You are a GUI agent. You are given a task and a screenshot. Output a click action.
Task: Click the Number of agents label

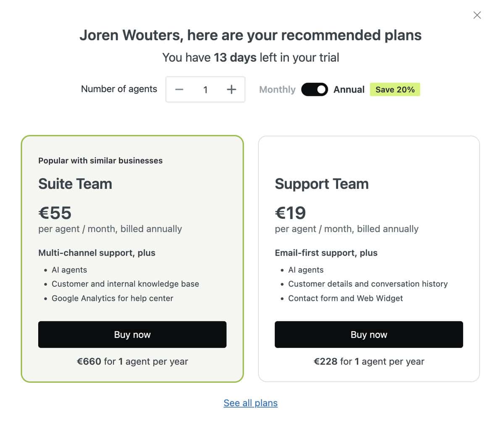coord(119,89)
